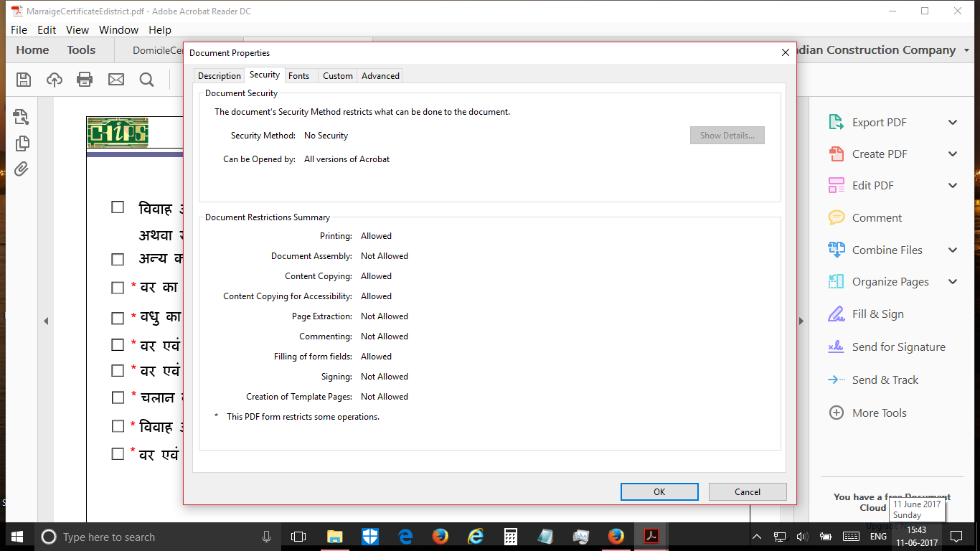This screenshot has height=551, width=980.
Task: Expand the Edit PDF dropdown chevron
Action: (953, 185)
